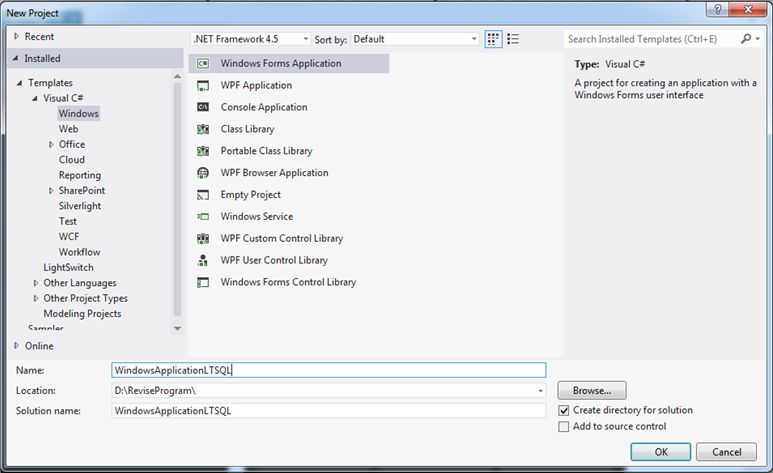Click the Windows Forms Control Library icon
This screenshot has height=473, width=773.
pyautogui.click(x=203, y=282)
